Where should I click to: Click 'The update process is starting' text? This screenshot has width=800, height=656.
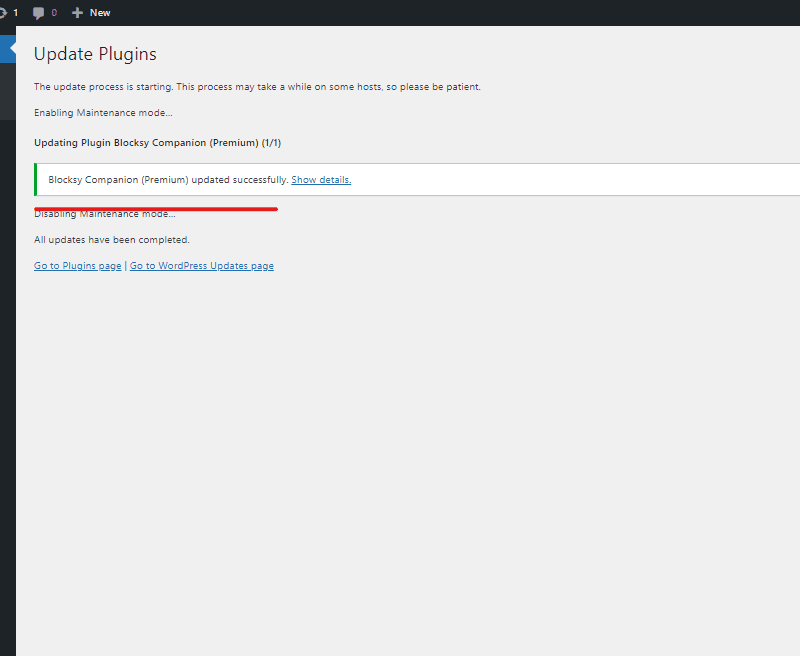[x=104, y=87]
